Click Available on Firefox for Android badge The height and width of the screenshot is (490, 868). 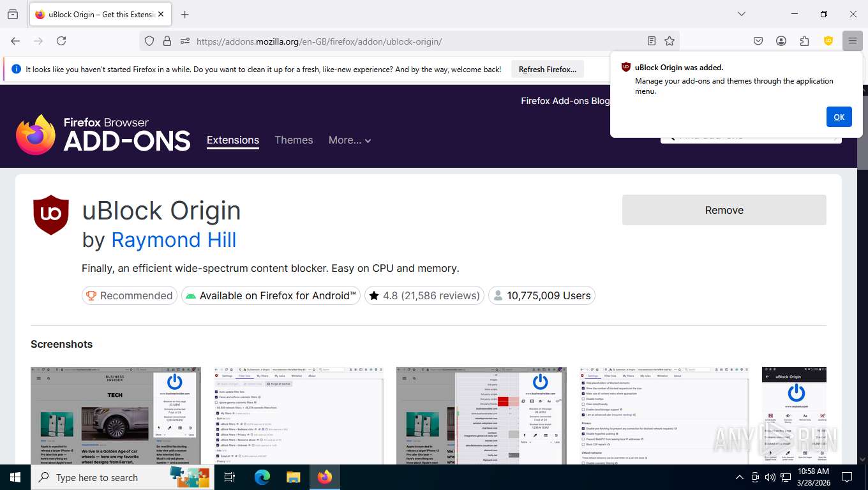[271, 295]
